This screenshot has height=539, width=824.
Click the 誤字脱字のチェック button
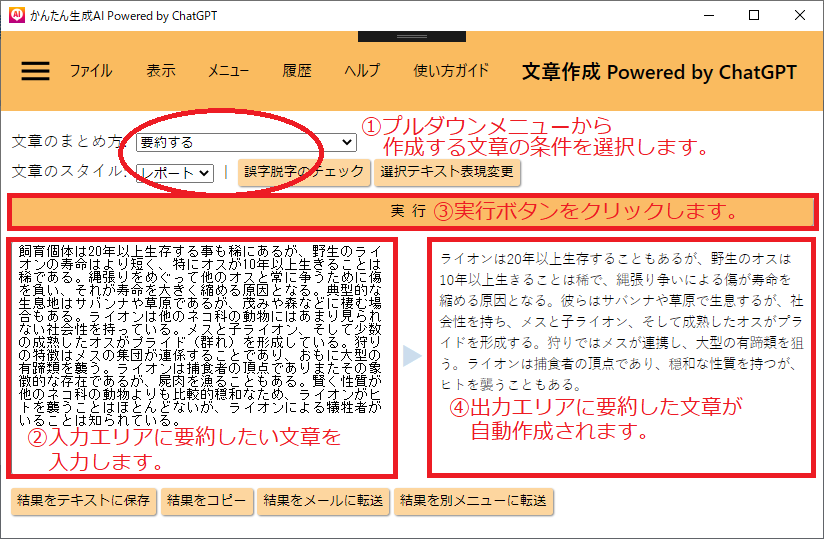[304, 172]
